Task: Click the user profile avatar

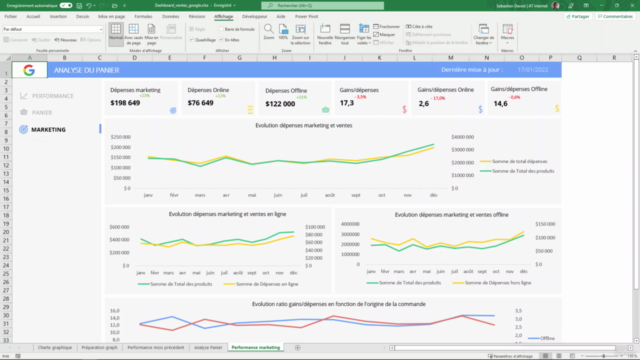Action: (x=556, y=6)
